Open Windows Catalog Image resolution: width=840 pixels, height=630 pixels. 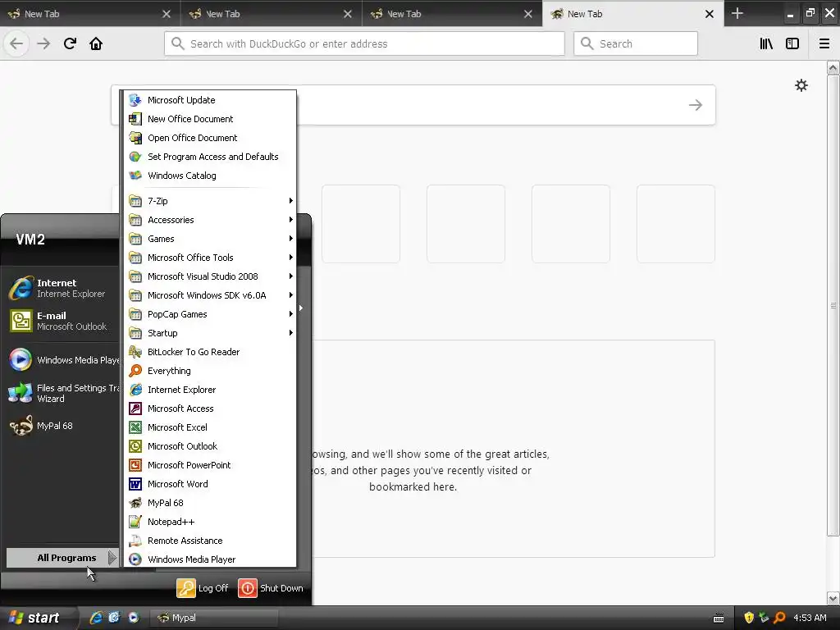[210, 176]
